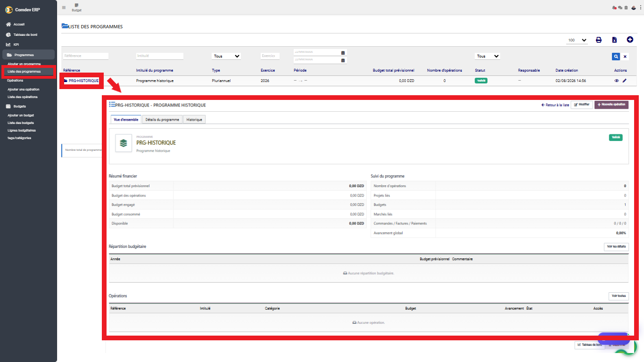
Task: Switch to the Historique tab
Action: point(194,120)
